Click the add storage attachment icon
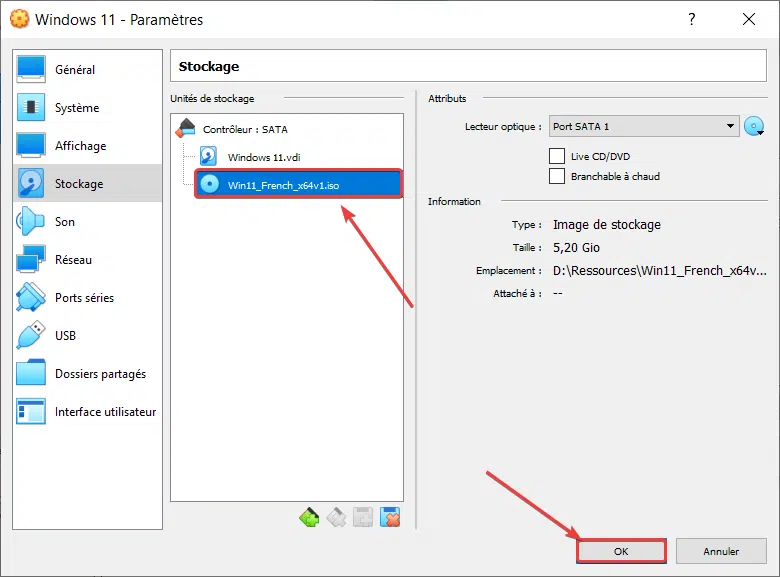The height and width of the screenshot is (577, 780). [363, 517]
